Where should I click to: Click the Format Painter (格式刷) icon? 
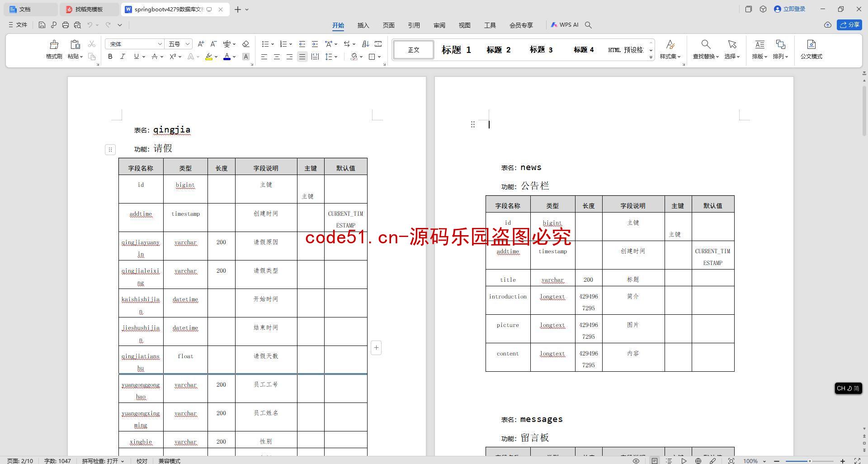pyautogui.click(x=54, y=44)
